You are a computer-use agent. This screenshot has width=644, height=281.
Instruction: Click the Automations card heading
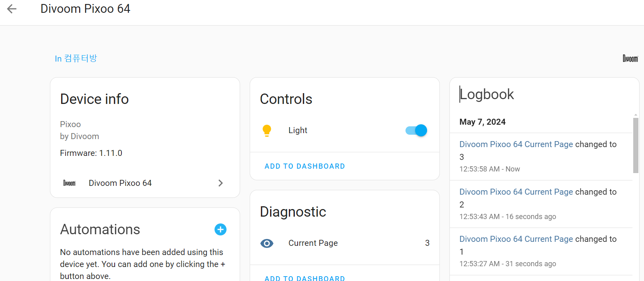click(100, 229)
